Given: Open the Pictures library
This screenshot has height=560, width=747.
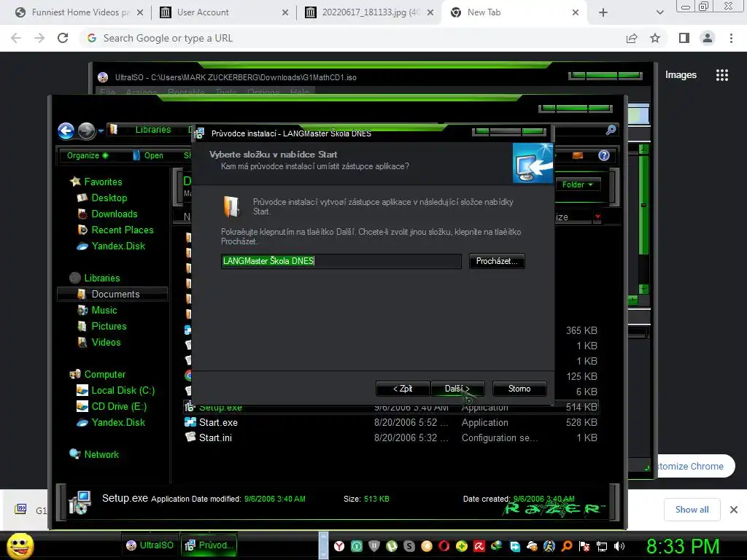Looking at the screenshot, I should point(109,326).
